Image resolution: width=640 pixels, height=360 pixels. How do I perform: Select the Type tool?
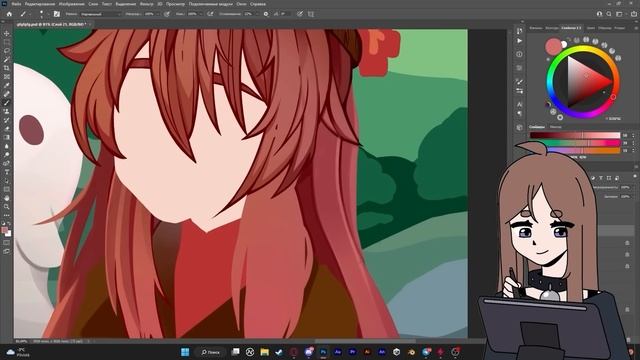(x=7, y=172)
